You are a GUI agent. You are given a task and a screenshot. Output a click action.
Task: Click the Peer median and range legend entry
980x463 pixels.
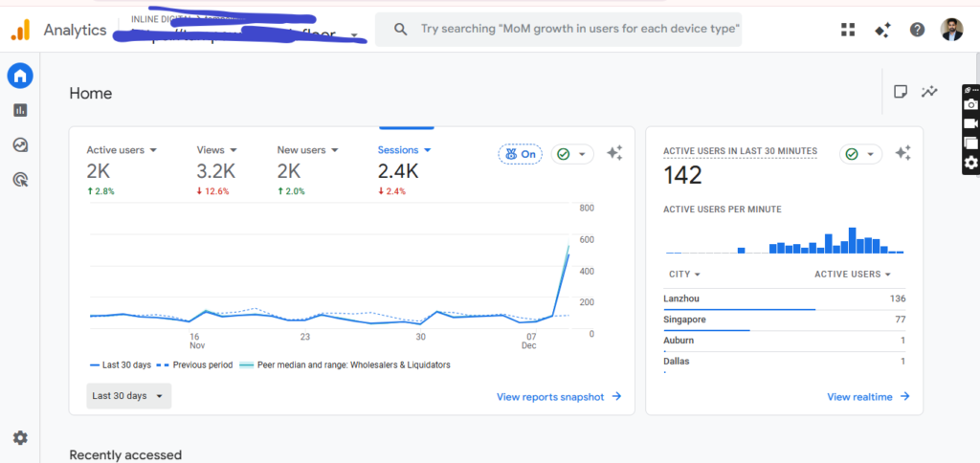coord(345,364)
